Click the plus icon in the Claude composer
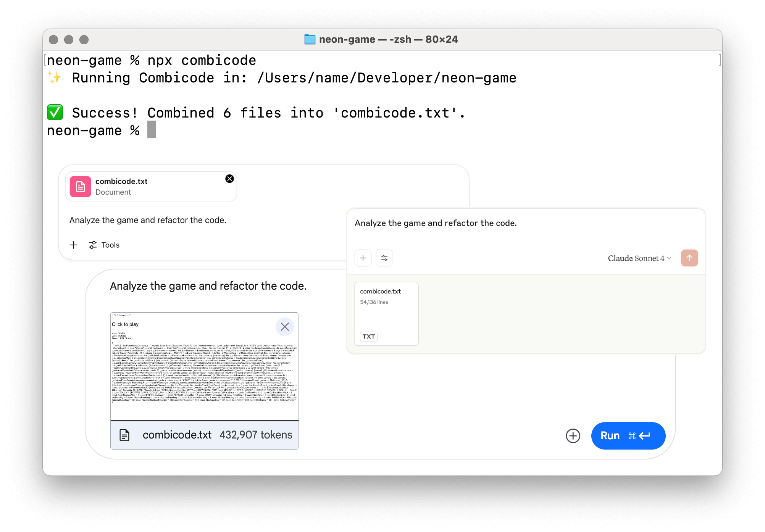 (x=363, y=258)
